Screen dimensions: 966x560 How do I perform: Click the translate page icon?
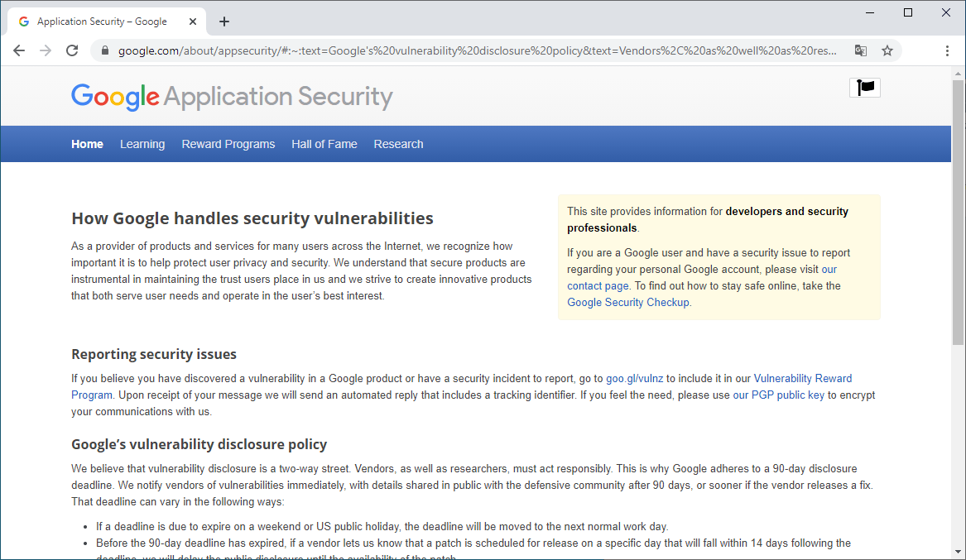pyautogui.click(x=861, y=50)
